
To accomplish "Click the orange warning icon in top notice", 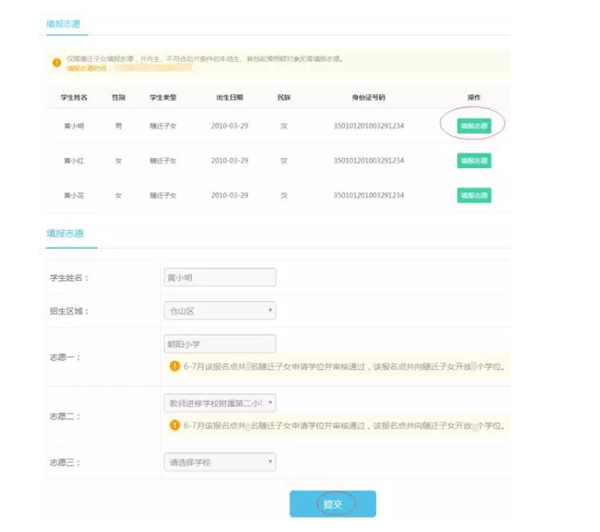I will (57, 62).
